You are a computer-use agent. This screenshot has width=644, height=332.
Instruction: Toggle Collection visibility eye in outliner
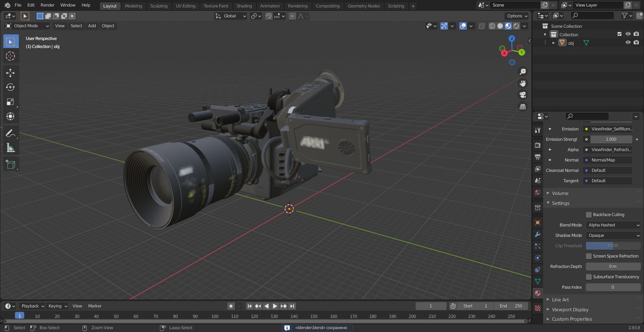point(628,34)
